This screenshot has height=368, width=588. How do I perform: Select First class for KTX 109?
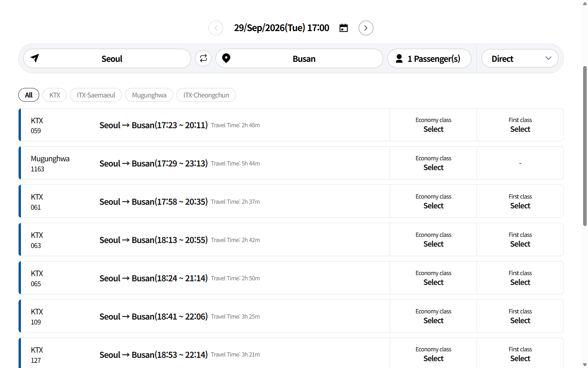(x=520, y=316)
